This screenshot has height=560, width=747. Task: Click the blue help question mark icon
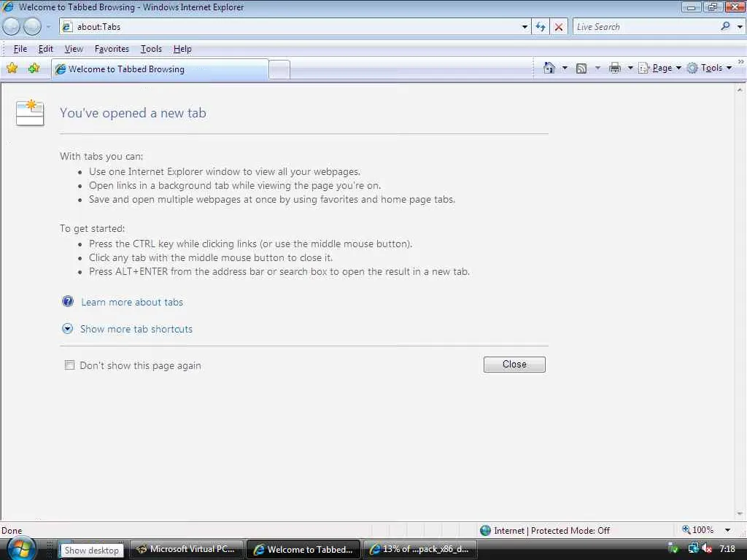[68, 301]
